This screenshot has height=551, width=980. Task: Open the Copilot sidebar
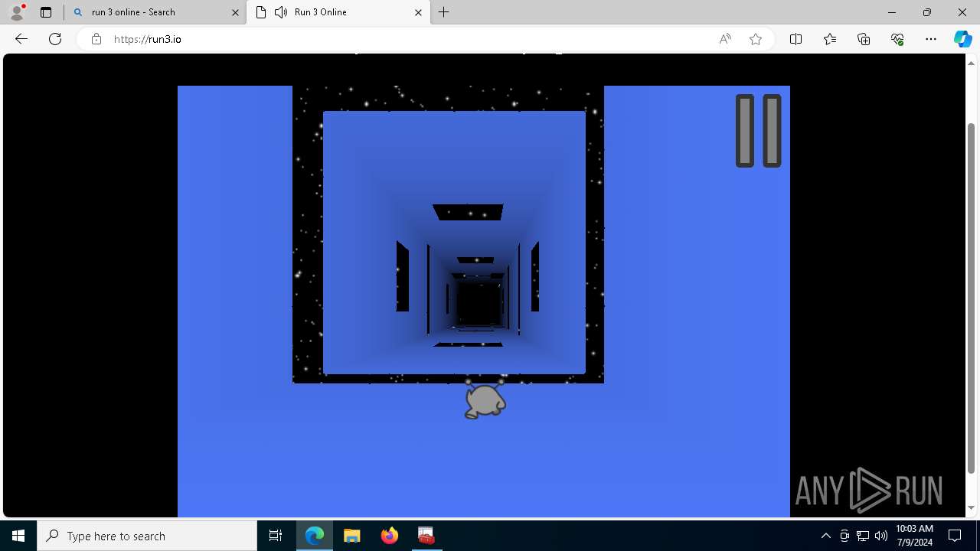coord(962,39)
